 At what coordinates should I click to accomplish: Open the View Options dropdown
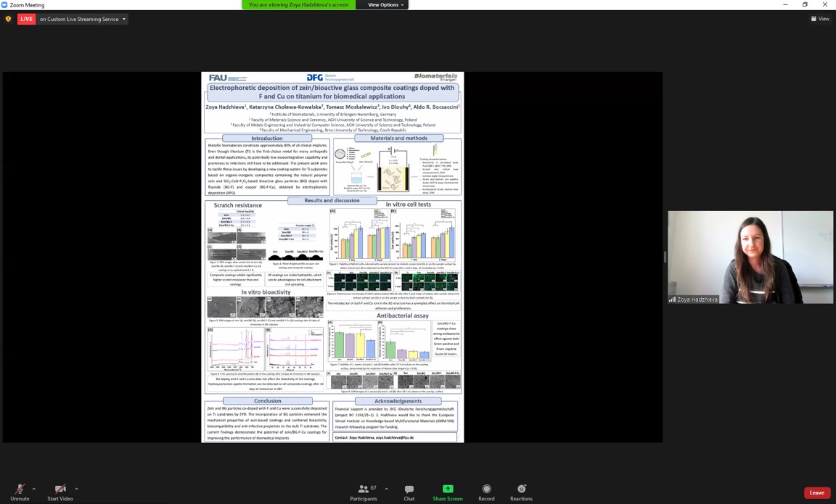pyautogui.click(x=385, y=5)
